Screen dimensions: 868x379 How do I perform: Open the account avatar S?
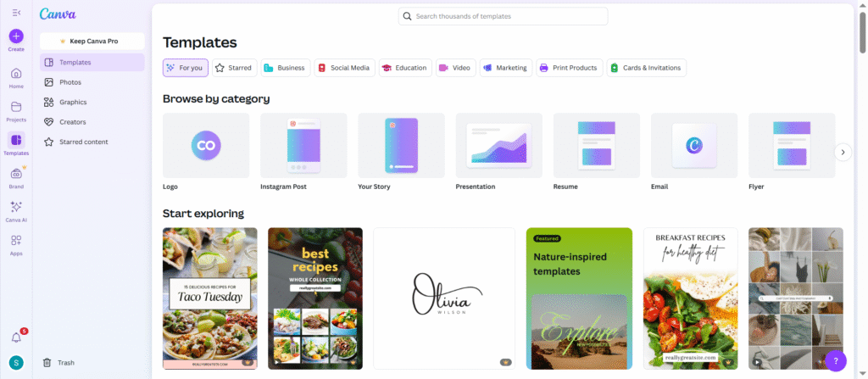pyautogui.click(x=16, y=363)
